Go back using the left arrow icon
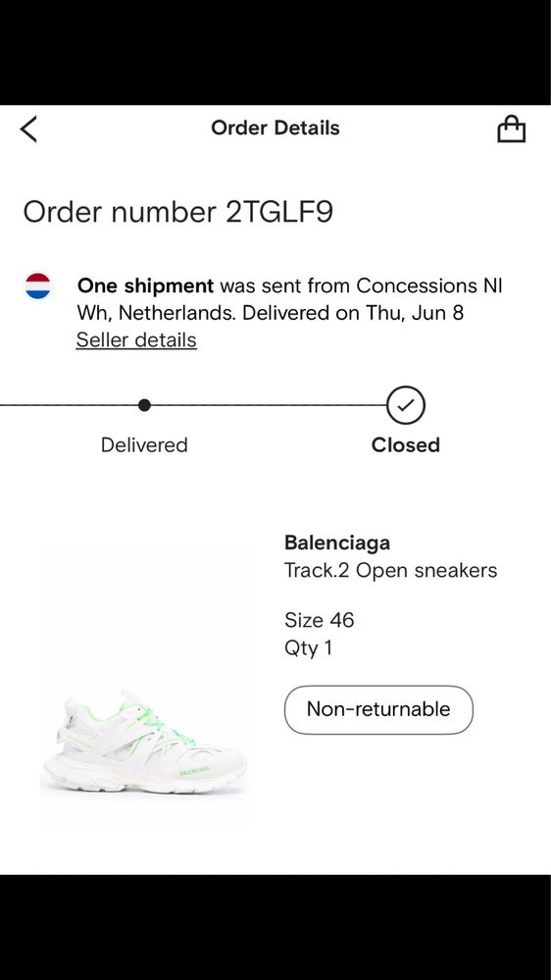The width and height of the screenshot is (551, 980). [x=28, y=129]
